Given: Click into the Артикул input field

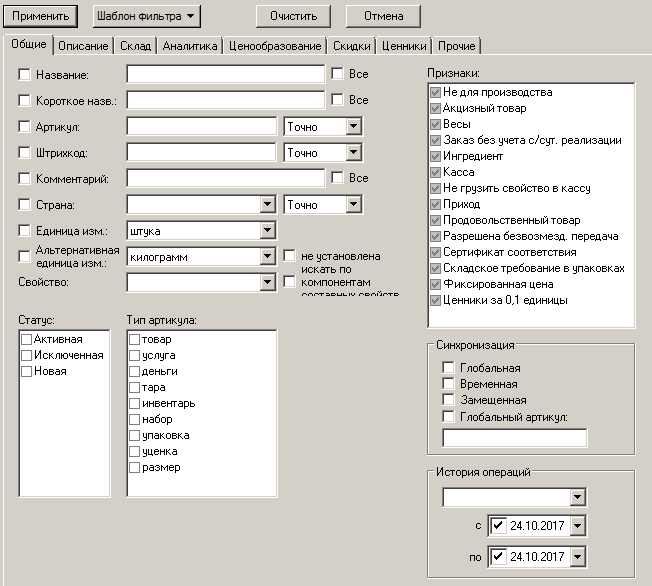Looking at the screenshot, I should pyautogui.click(x=202, y=126).
